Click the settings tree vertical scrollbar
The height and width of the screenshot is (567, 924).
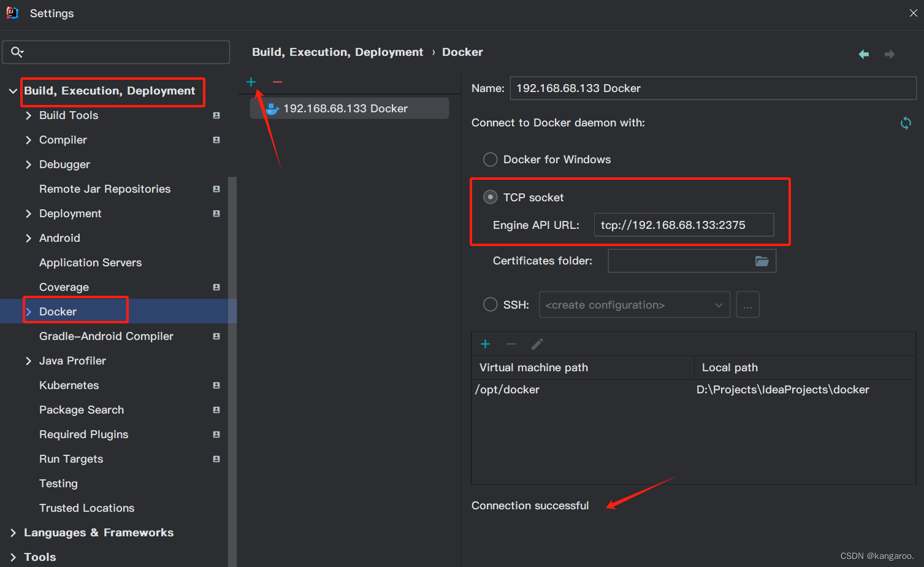(x=232, y=372)
